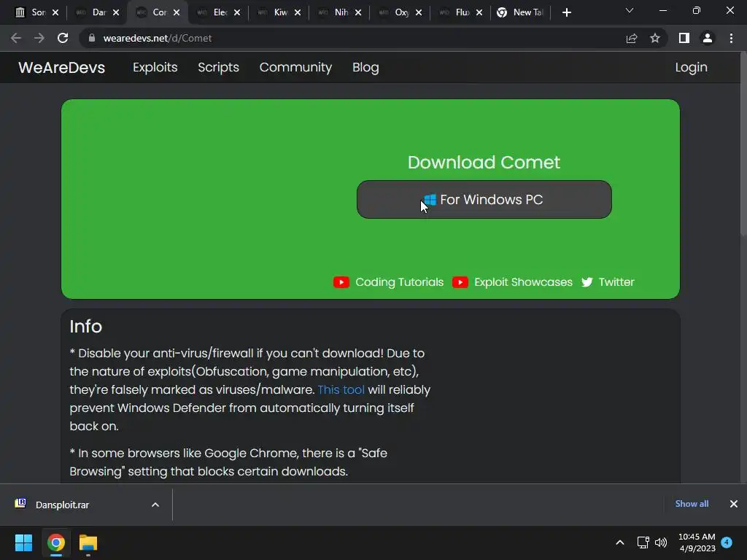747x560 pixels.
Task: Open the Chrome profile menu
Action: (x=708, y=38)
